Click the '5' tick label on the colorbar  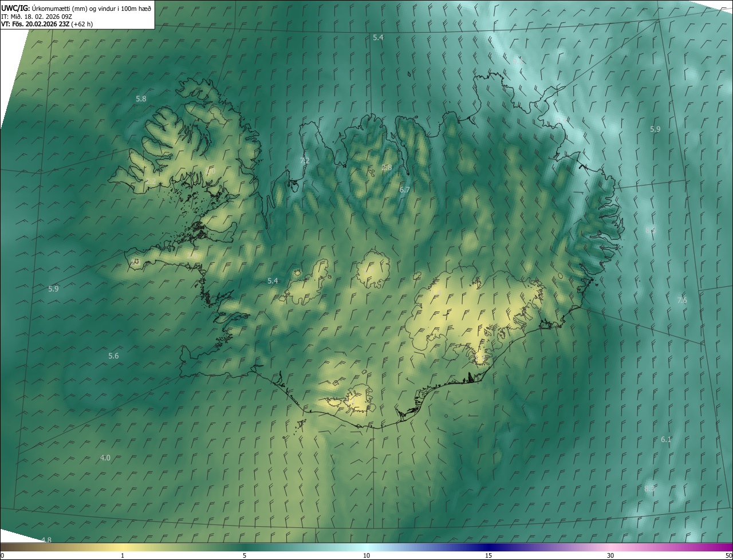coord(245,556)
